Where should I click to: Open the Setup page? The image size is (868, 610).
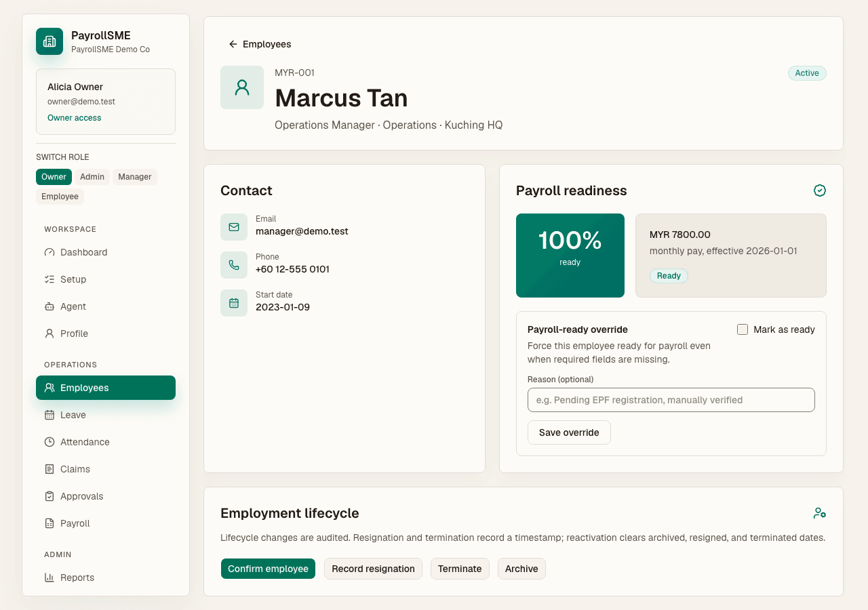[106, 279]
